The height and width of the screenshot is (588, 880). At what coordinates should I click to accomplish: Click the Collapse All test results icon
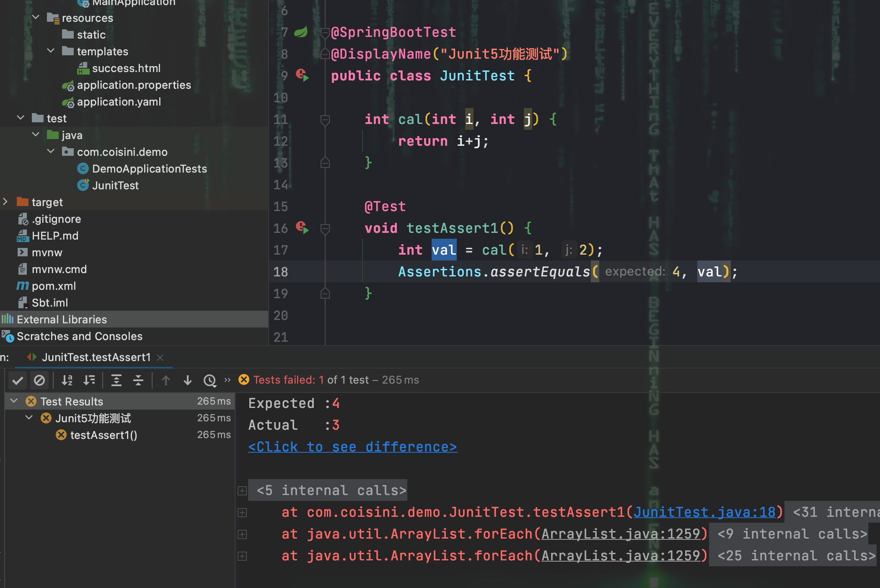click(x=138, y=380)
